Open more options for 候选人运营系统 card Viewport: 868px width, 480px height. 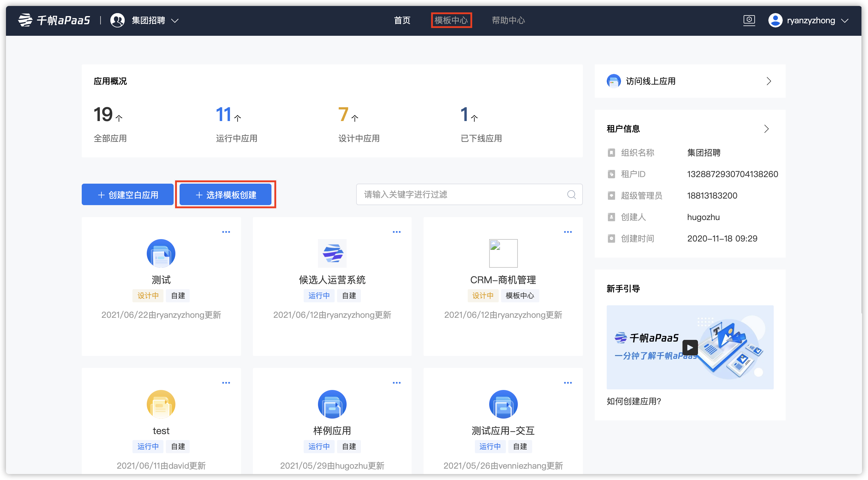pos(397,232)
